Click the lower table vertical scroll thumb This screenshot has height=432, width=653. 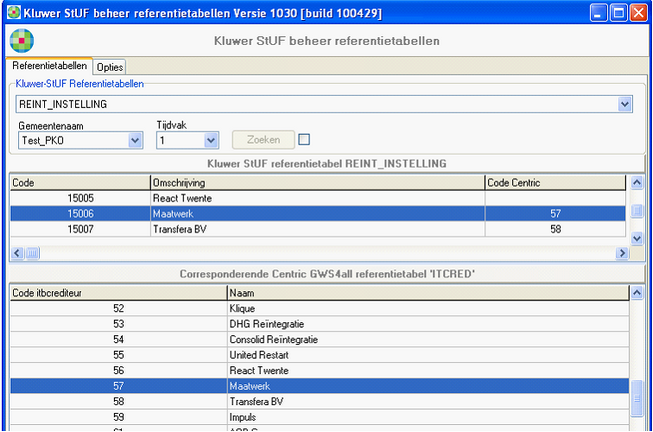click(x=637, y=399)
